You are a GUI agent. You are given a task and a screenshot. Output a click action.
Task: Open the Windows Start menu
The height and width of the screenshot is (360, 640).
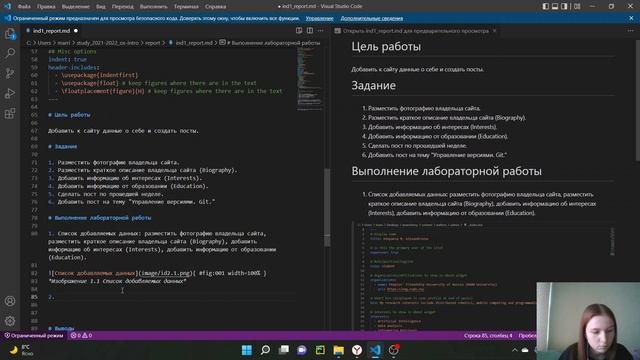(247, 350)
